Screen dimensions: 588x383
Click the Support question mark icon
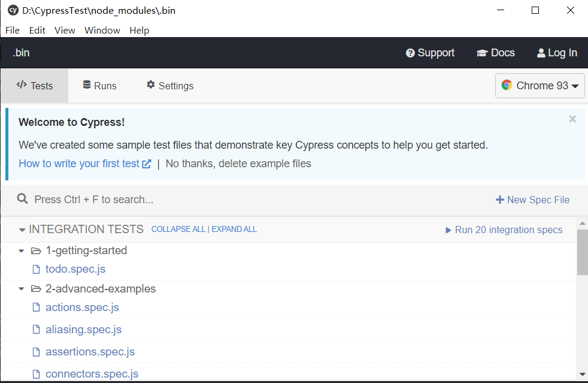pyautogui.click(x=410, y=53)
